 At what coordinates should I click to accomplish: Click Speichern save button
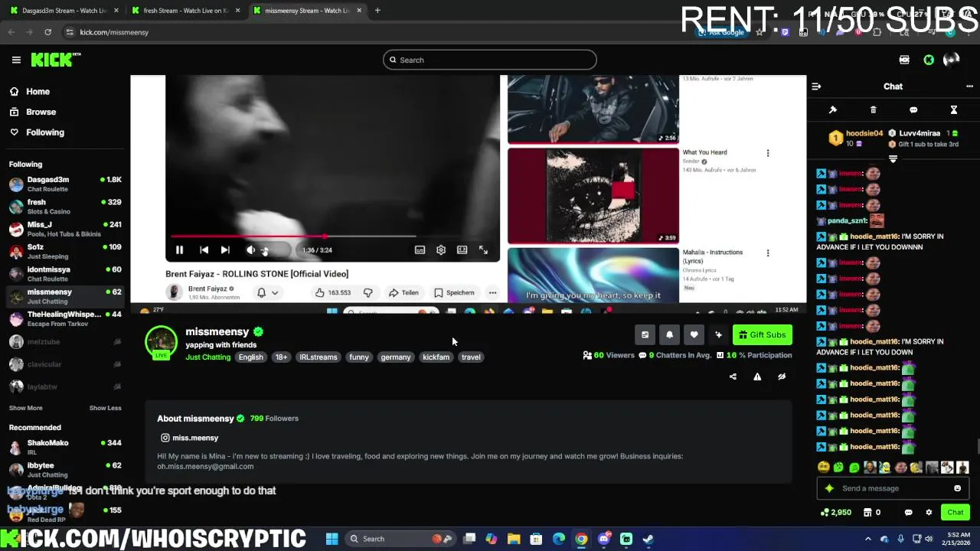coord(455,292)
